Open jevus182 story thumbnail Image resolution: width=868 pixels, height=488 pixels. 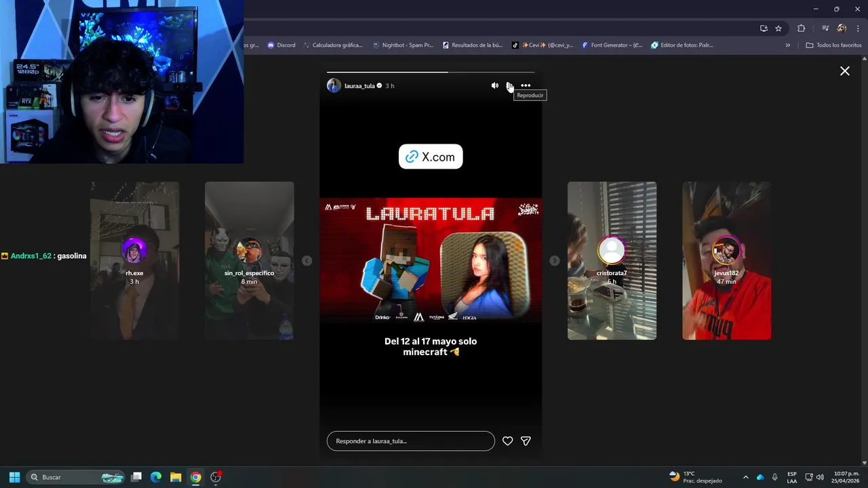(x=726, y=260)
